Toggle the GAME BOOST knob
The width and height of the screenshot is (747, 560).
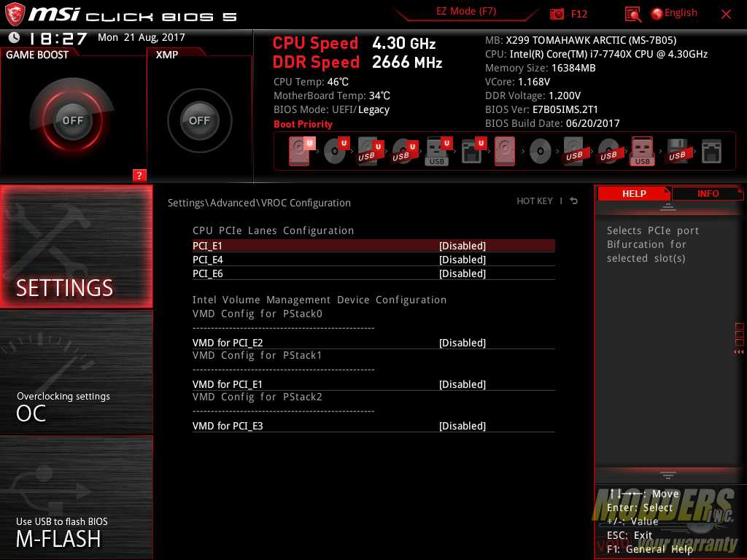(72, 120)
